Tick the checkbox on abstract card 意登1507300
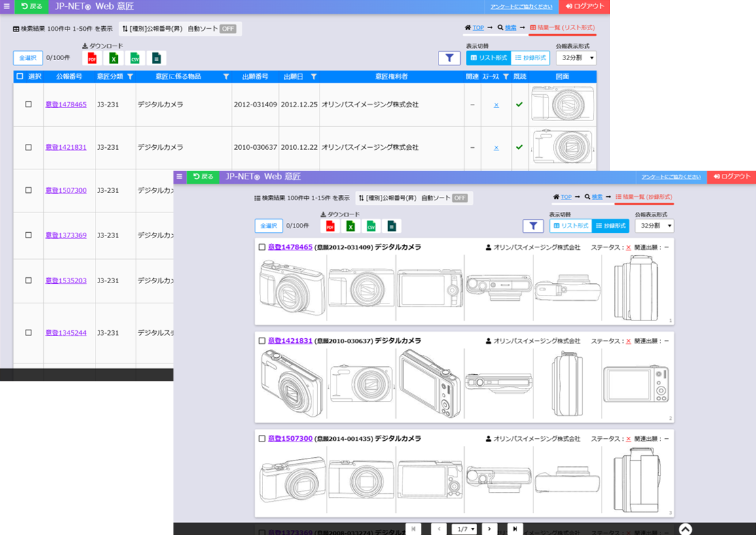This screenshot has height=535, width=756. coord(262,439)
